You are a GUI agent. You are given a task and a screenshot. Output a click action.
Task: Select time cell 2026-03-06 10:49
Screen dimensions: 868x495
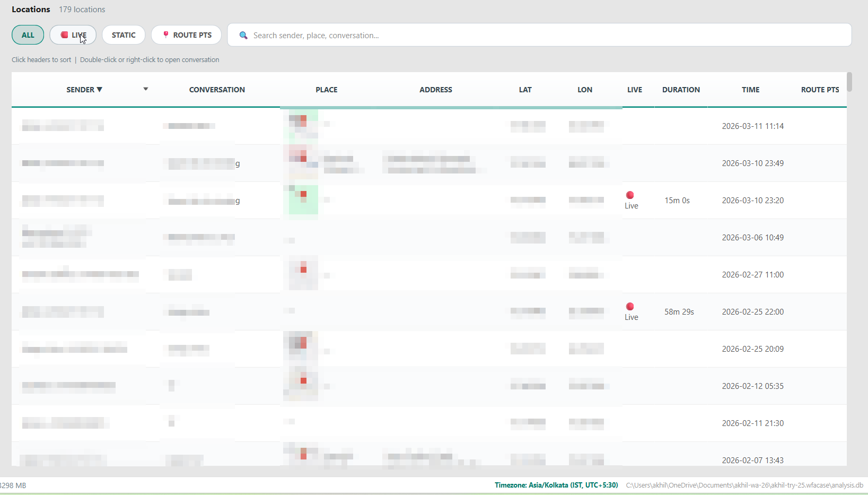(x=752, y=238)
